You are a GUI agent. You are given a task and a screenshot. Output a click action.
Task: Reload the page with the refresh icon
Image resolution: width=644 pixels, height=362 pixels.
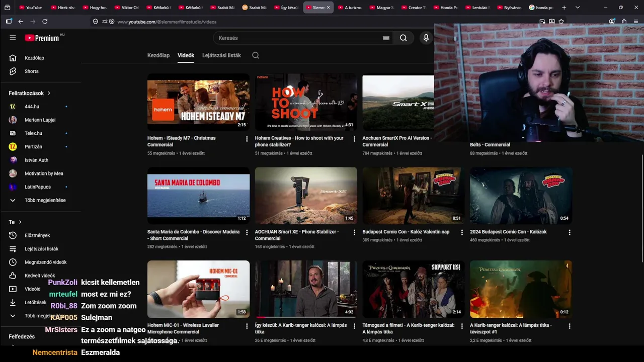click(45, 22)
